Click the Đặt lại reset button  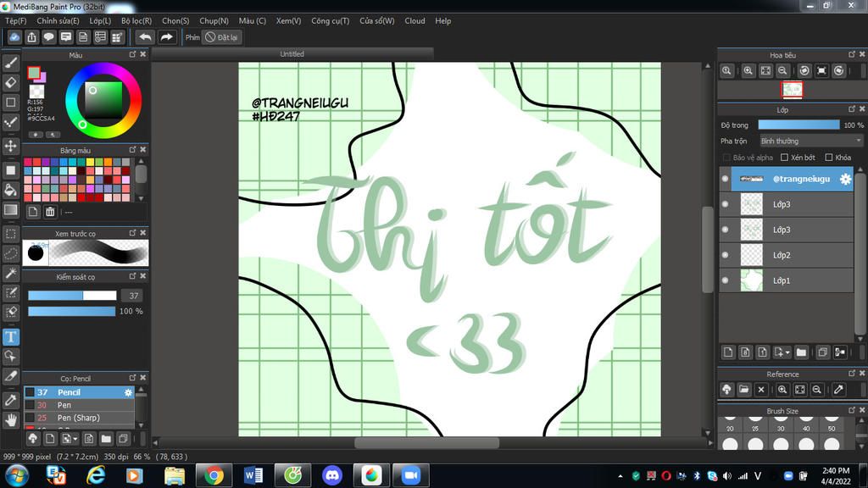222,37
